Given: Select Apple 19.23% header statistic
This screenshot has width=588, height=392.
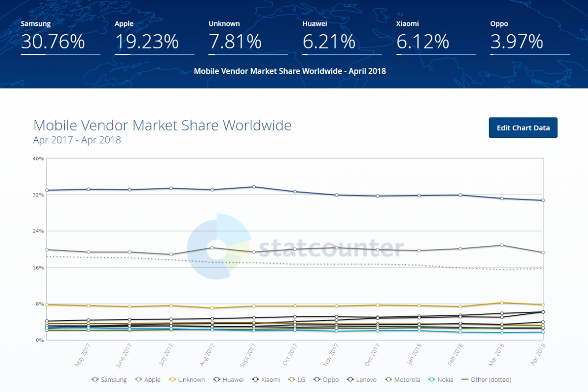Looking at the screenshot, I should click(154, 37).
